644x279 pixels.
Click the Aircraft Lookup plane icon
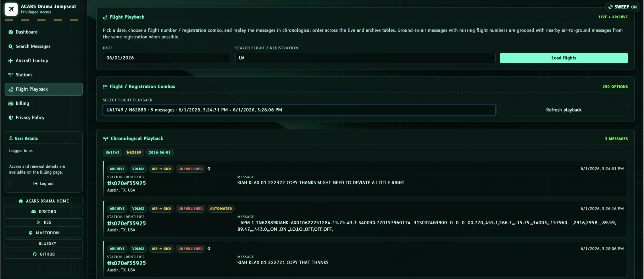pos(11,61)
